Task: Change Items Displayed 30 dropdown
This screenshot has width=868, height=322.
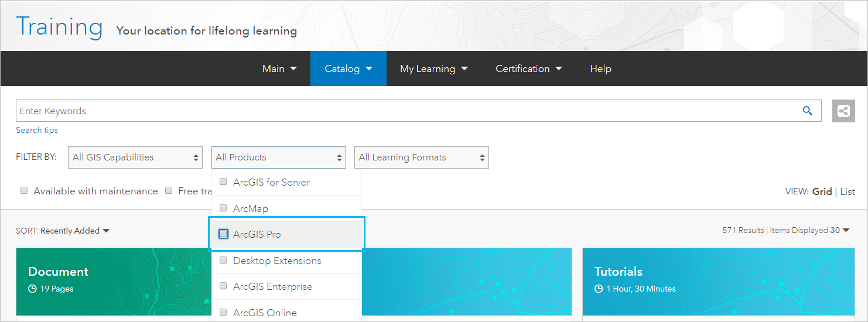Action: coord(810,230)
